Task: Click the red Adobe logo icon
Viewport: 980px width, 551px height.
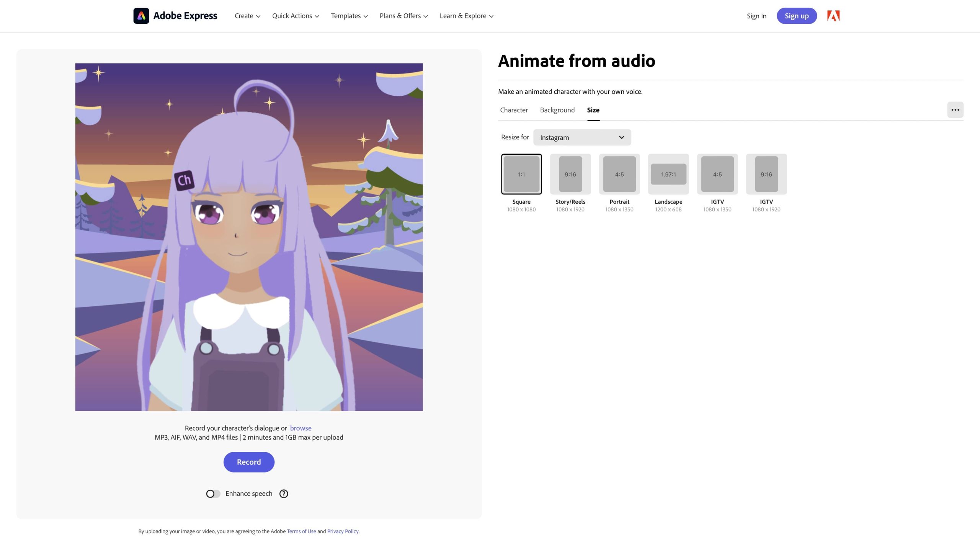Action: (x=833, y=16)
